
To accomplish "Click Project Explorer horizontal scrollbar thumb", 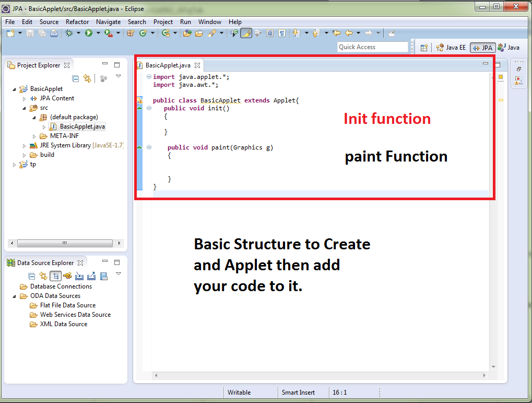I will (65, 243).
